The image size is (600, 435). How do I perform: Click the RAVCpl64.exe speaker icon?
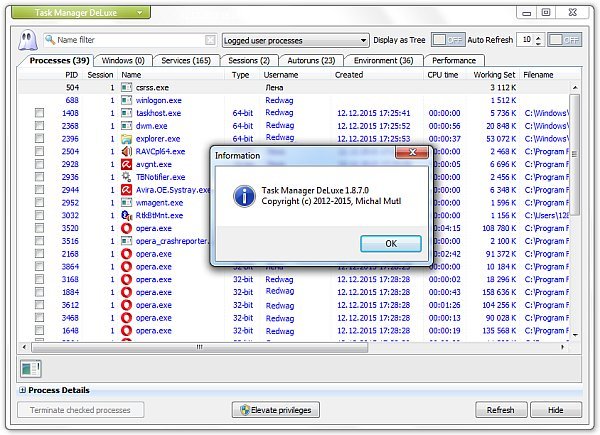pyautogui.click(x=126, y=152)
